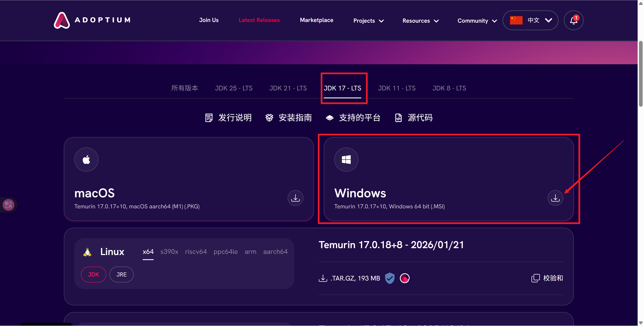Open the 中文 language dropdown
This screenshot has width=644, height=326.
click(530, 20)
